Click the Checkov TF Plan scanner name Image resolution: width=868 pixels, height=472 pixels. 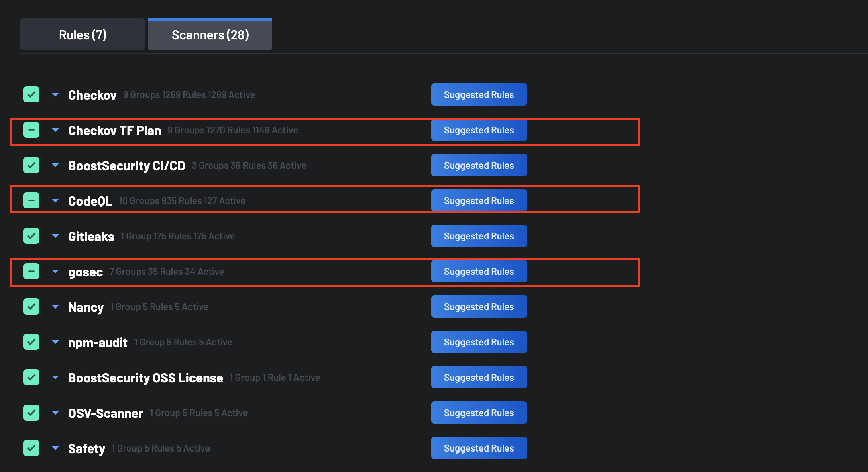click(114, 131)
